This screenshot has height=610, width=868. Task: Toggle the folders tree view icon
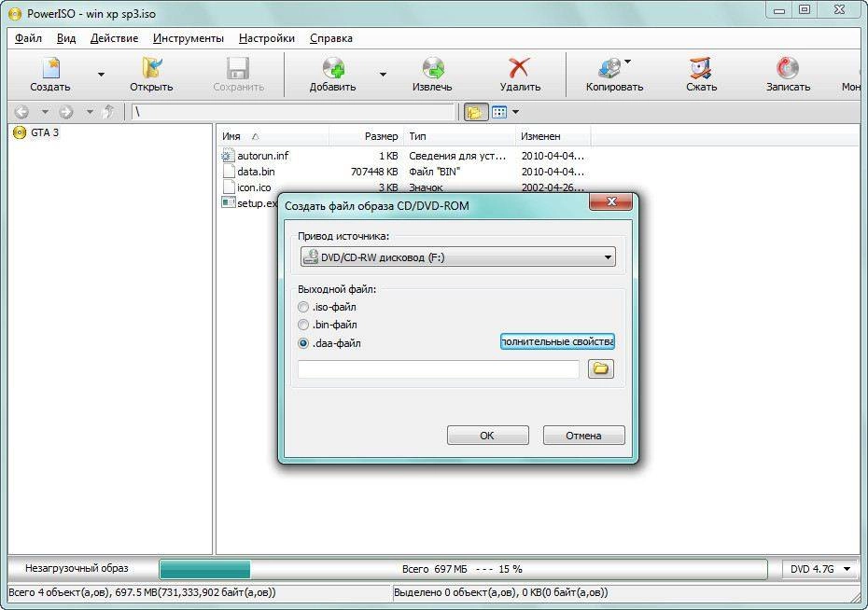tap(475, 112)
